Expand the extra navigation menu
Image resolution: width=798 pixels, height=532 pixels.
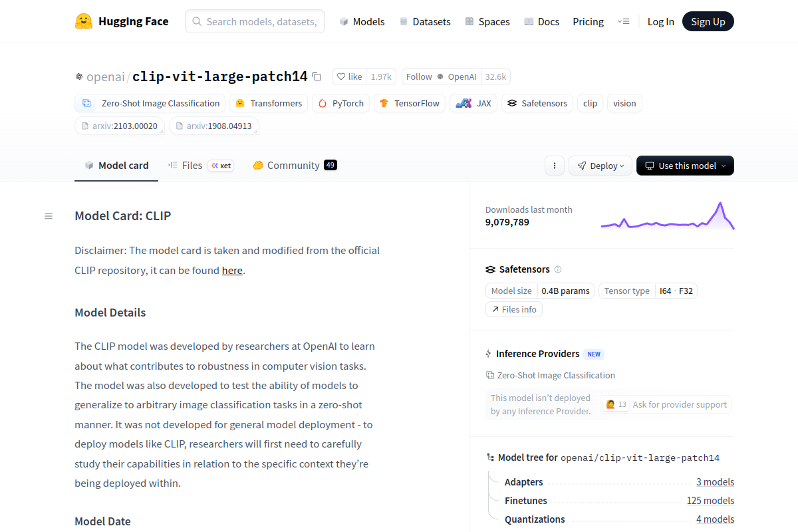[x=623, y=21]
